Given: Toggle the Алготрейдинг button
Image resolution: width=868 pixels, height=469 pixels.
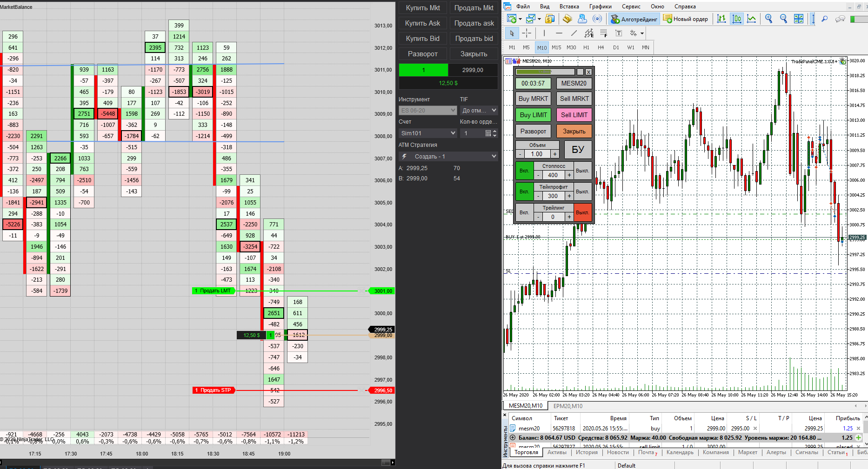Looking at the screenshot, I should pyautogui.click(x=634, y=19).
